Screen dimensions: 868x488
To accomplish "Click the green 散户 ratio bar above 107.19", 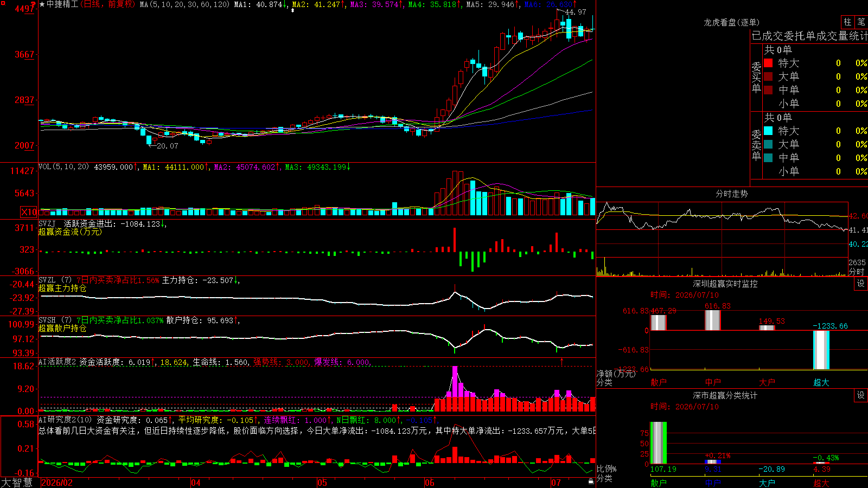I will (659, 443).
